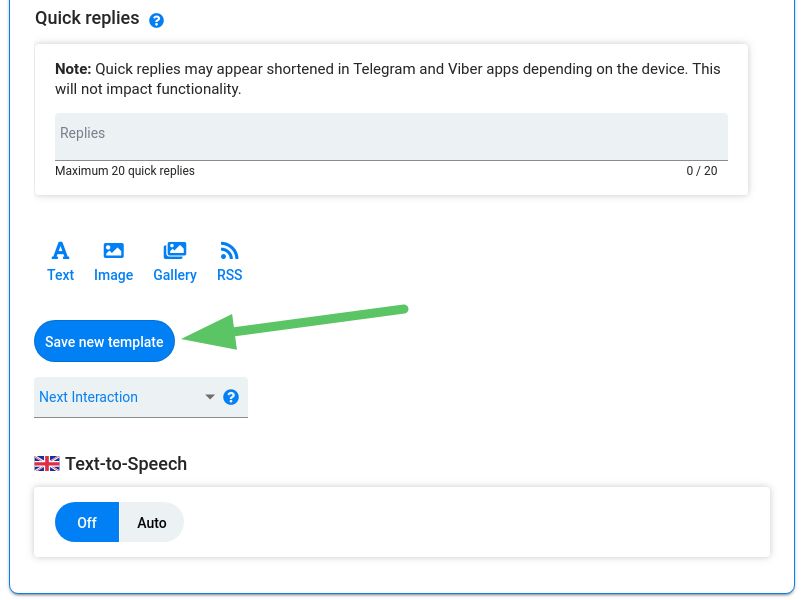Click the 'Maximum 20 quick replies' hint
Image resolution: width=801 pixels, height=600 pixels.
click(125, 171)
